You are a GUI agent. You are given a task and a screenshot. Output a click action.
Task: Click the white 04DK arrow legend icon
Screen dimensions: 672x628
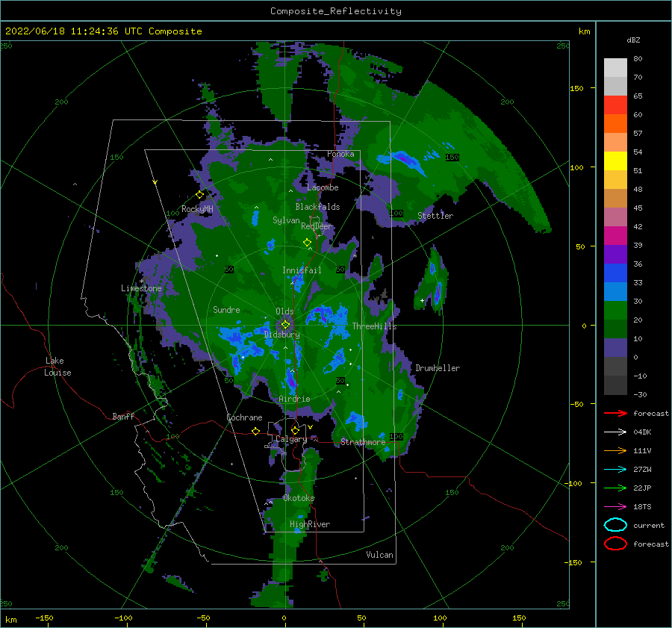coord(615,432)
